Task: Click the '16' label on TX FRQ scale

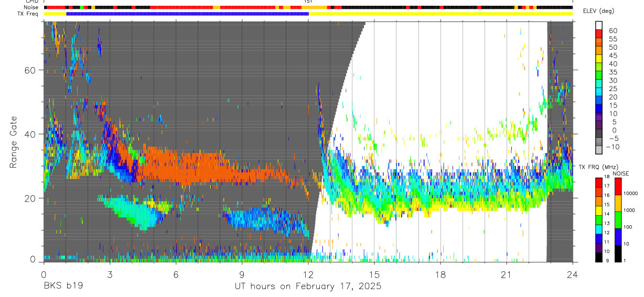Action: coord(608,195)
